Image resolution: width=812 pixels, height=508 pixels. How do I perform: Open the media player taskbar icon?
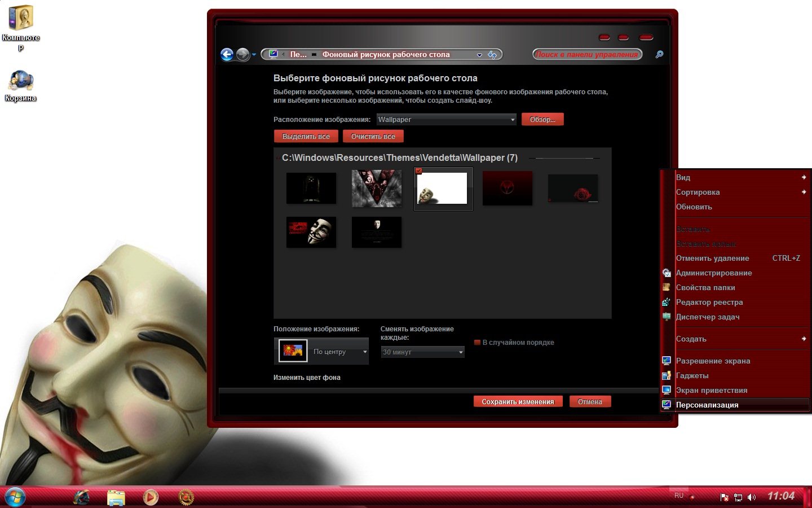[x=151, y=497]
